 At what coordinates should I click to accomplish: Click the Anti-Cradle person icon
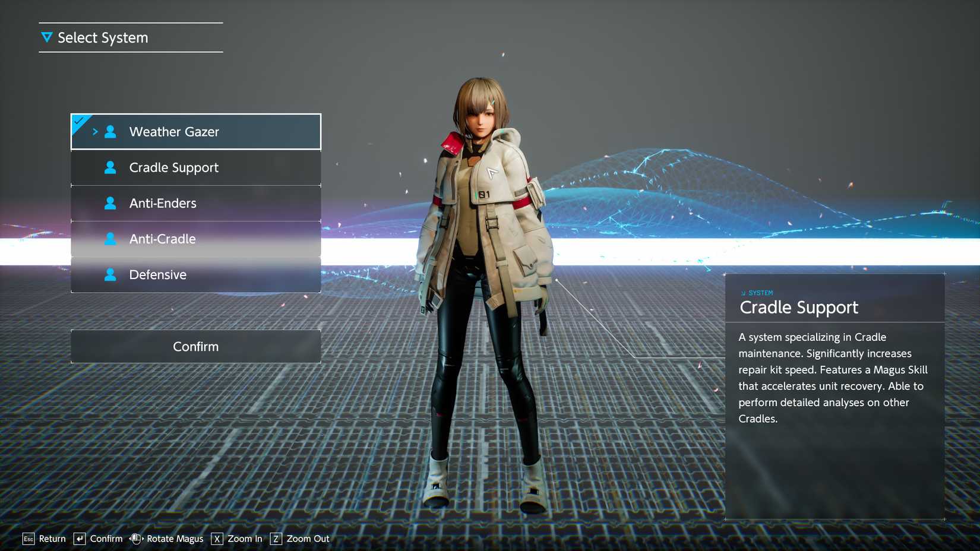click(110, 239)
